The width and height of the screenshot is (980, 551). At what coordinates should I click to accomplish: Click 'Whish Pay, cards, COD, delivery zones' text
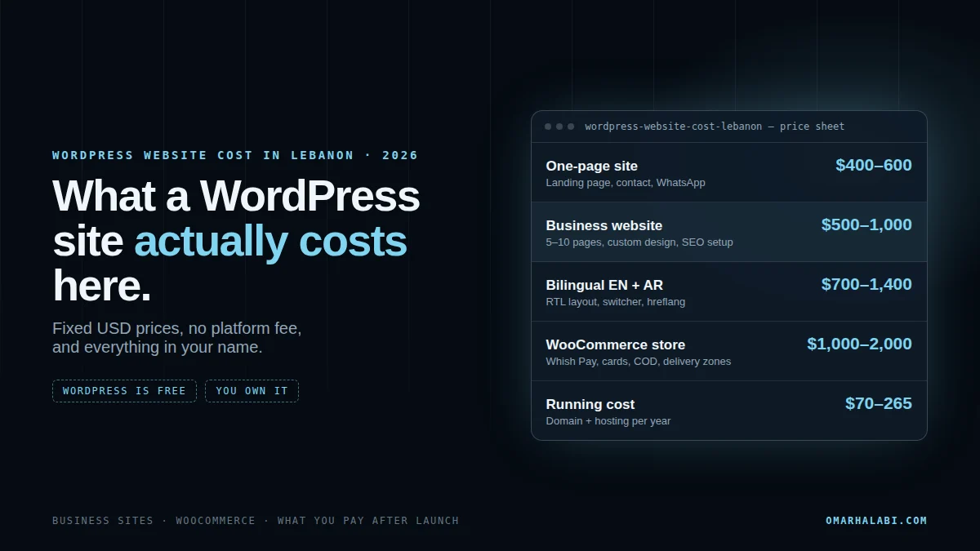(x=639, y=362)
